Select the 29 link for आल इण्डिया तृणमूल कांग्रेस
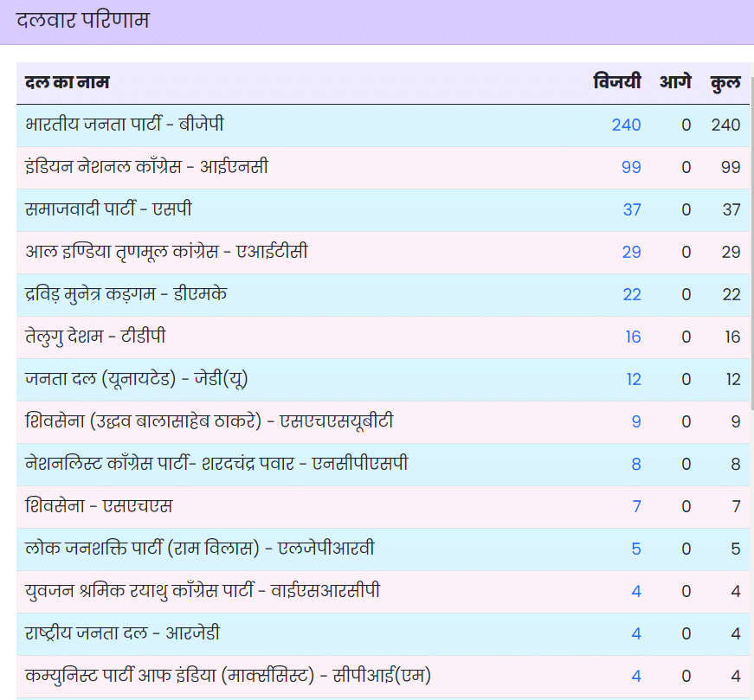 pyautogui.click(x=631, y=252)
